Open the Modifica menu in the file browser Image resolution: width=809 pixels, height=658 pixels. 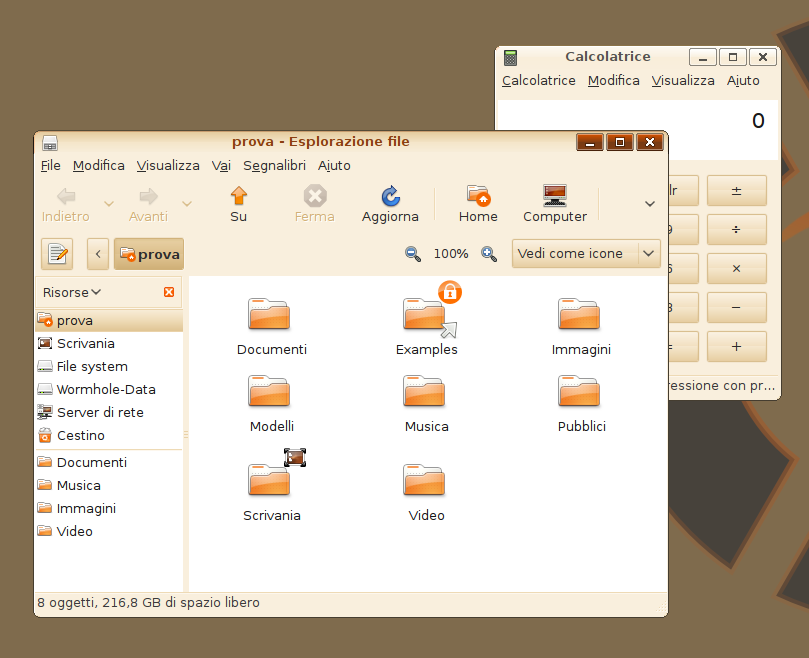click(x=99, y=166)
